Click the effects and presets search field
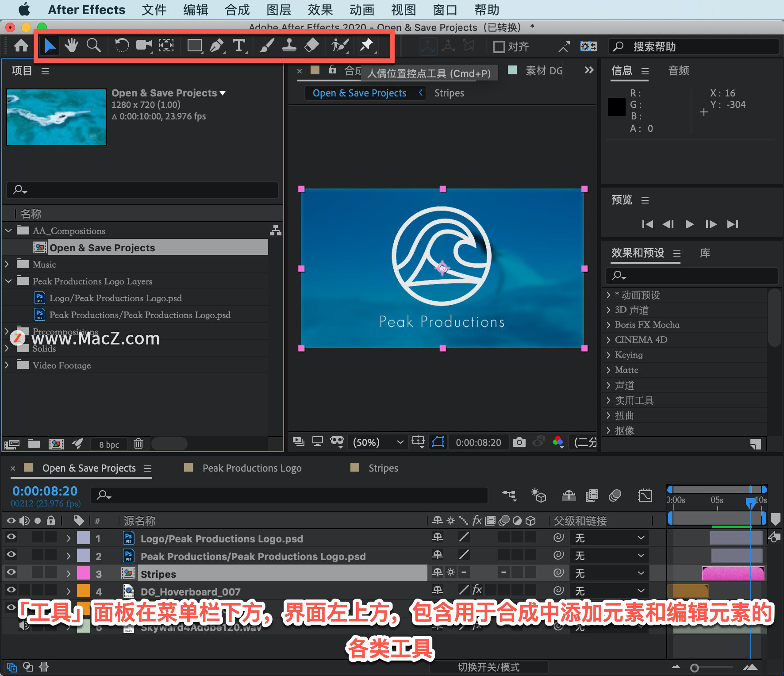This screenshot has width=784, height=676. (692, 276)
